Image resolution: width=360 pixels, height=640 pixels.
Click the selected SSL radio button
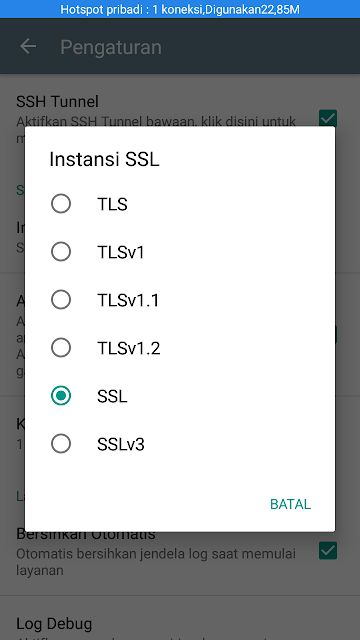point(61,396)
